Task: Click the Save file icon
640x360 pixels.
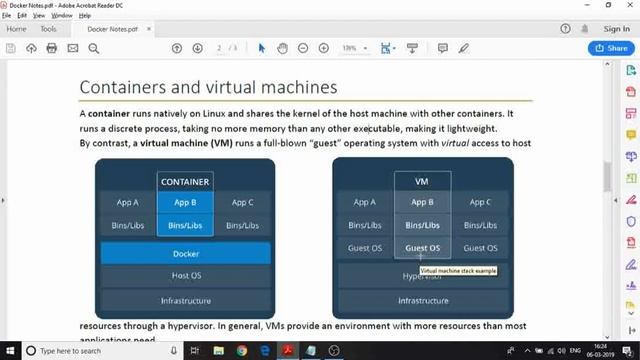Action: [x=11, y=49]
